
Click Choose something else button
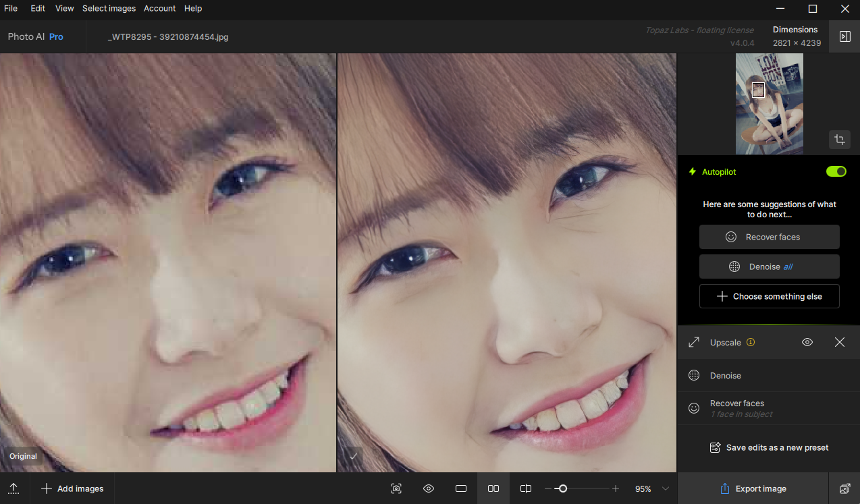769,296
